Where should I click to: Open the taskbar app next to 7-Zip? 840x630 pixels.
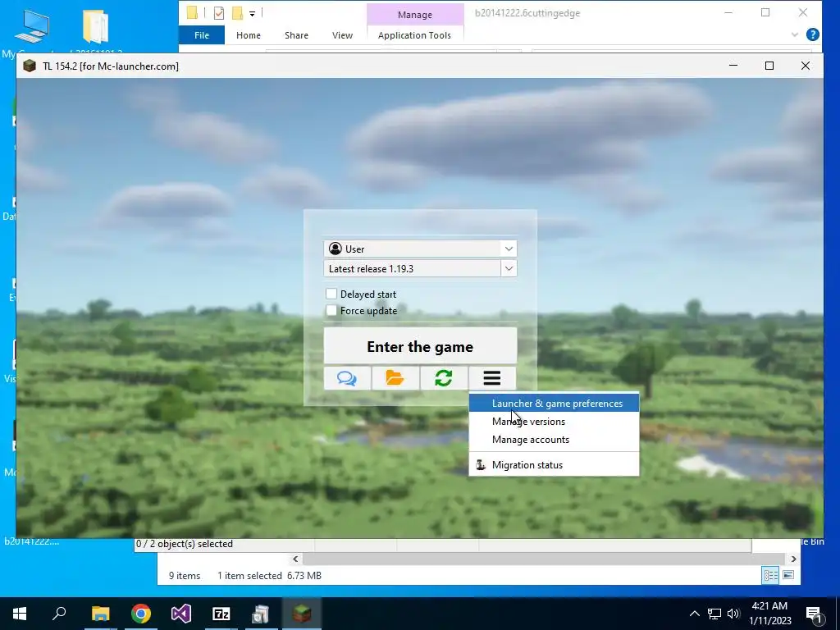pos(261,614)
